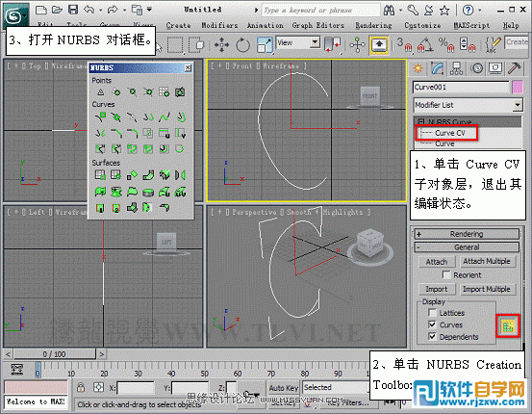Open the Motion command panel tab
Viewport: 532px width, 414px height.
(477, 68)
